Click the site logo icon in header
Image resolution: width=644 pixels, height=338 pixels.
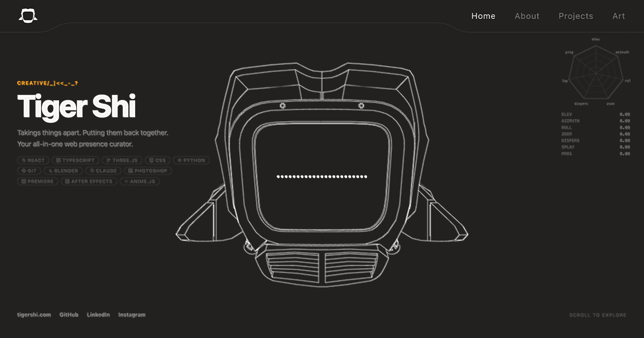tap(28, 16)
